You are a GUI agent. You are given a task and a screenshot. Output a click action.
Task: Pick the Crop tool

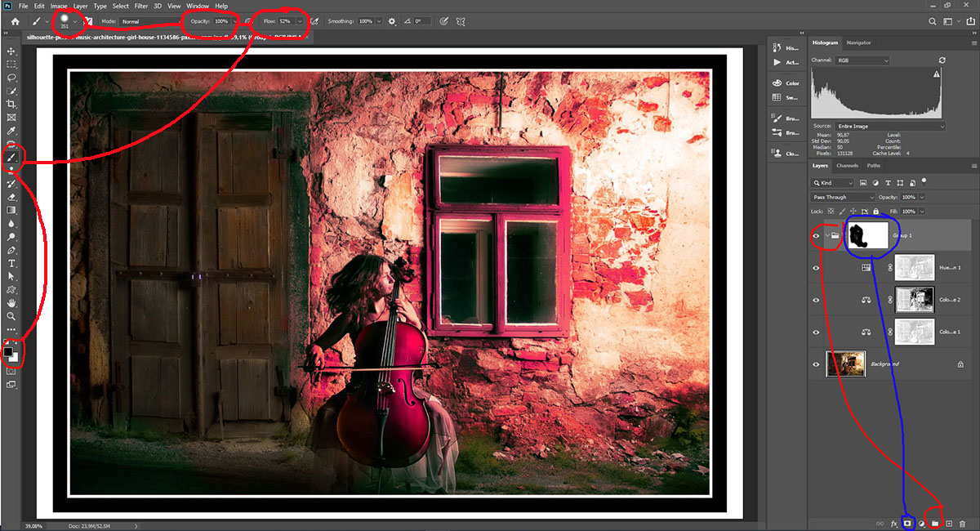click(11, 105)
